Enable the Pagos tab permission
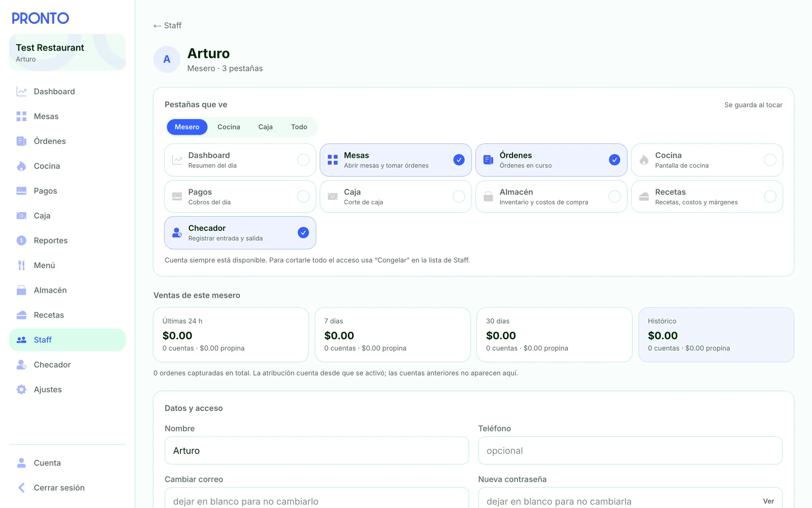The width and height of the screenshot is (812, 508). pyautogui.click(x=240, y=196)
